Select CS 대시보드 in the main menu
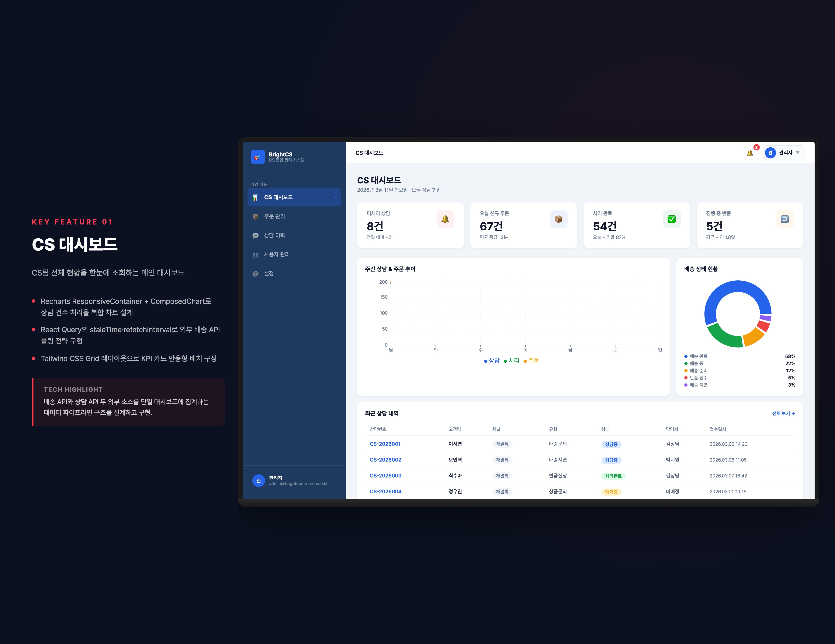The width and height of the screenshot is (835, 644). 294,197
